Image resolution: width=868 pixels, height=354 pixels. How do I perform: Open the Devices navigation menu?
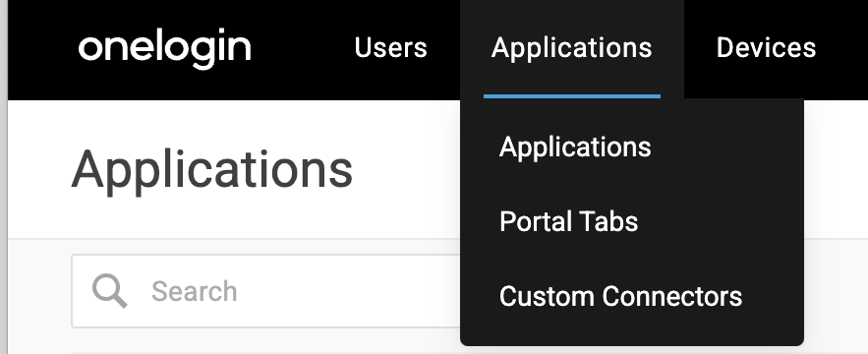pyautogui.click(x=766, y=48)
